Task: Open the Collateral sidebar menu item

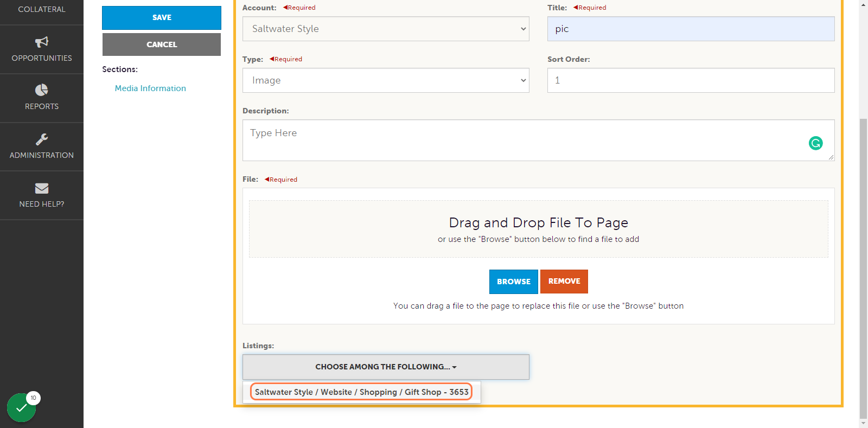Action: pos(42,9)
